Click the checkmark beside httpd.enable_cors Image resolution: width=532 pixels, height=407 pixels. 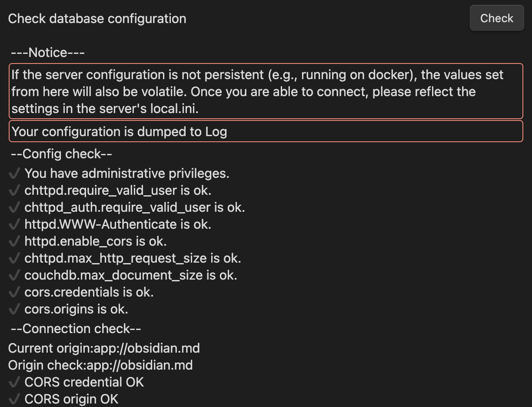pos(14,242)
